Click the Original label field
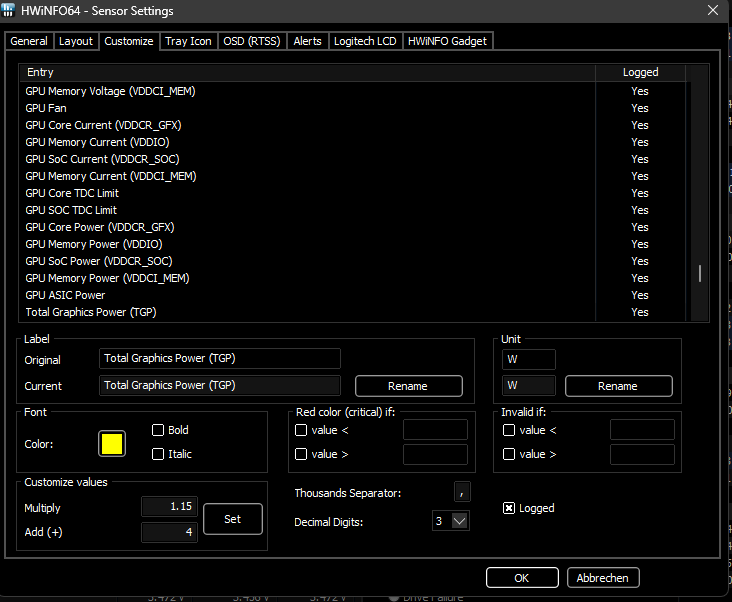 click(x=219, y=358)
